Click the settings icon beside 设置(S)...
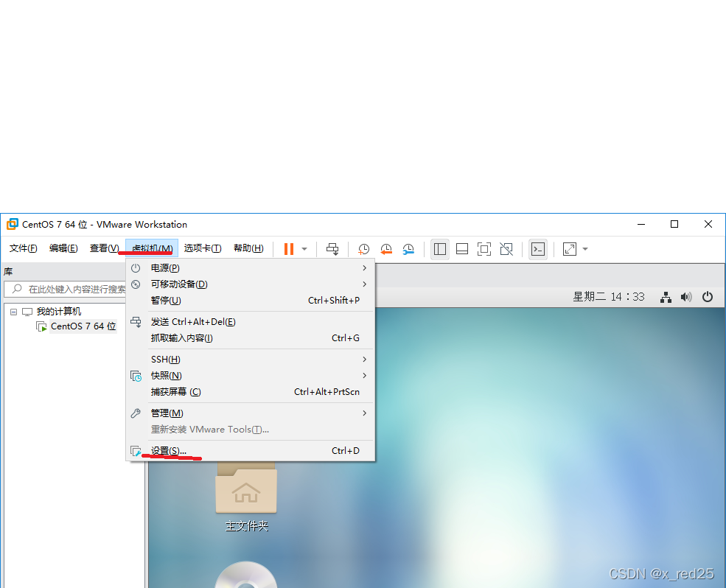 coord(136,451)
